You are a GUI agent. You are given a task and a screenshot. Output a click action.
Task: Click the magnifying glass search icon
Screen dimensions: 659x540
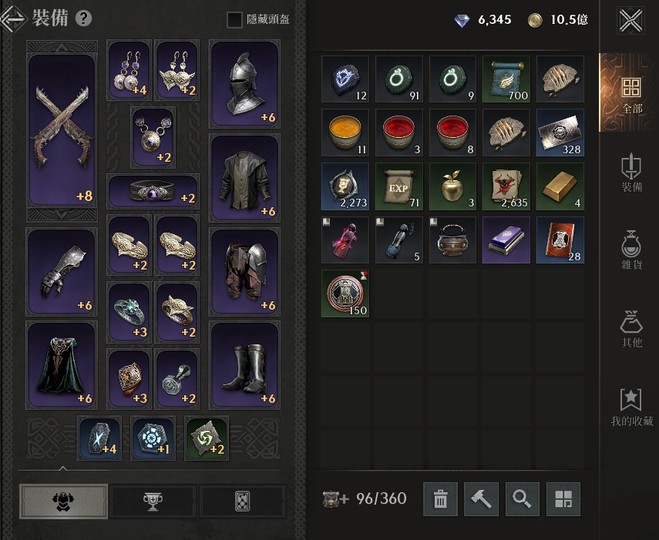pyautogui.click(x=522, y=499)
